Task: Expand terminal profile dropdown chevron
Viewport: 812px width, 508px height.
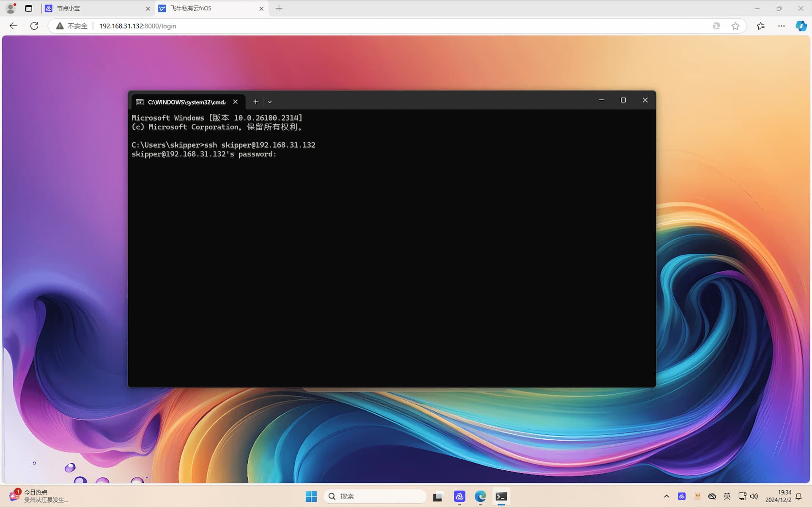Action: tap(270, 102)
